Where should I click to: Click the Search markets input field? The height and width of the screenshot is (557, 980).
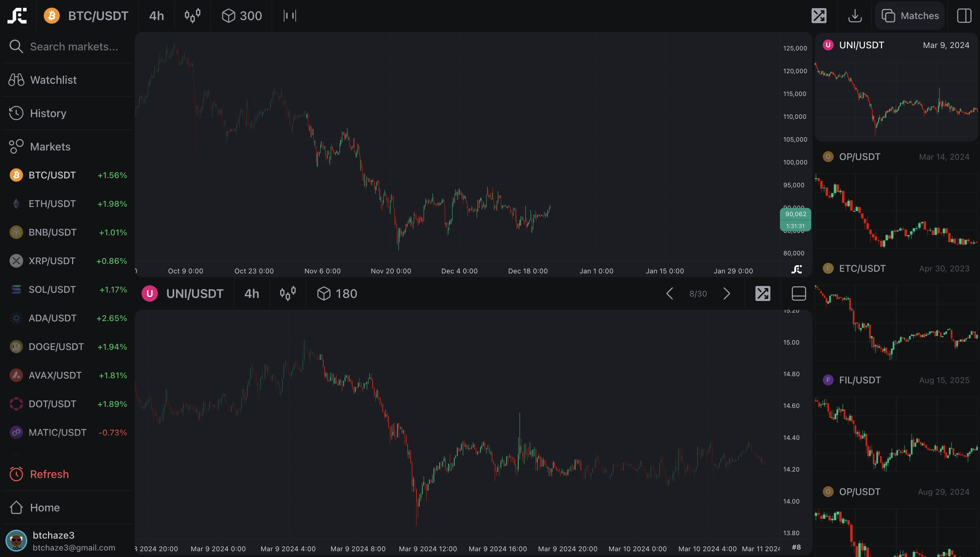(x=74, y=47)
